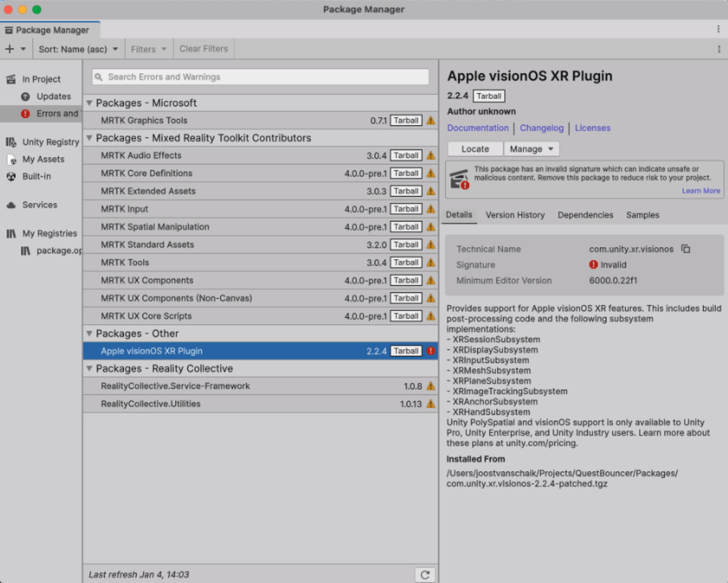Viewport: 728px width, 583px height.
Task: Switch to the Version History tab
Action: coord(515,215)
